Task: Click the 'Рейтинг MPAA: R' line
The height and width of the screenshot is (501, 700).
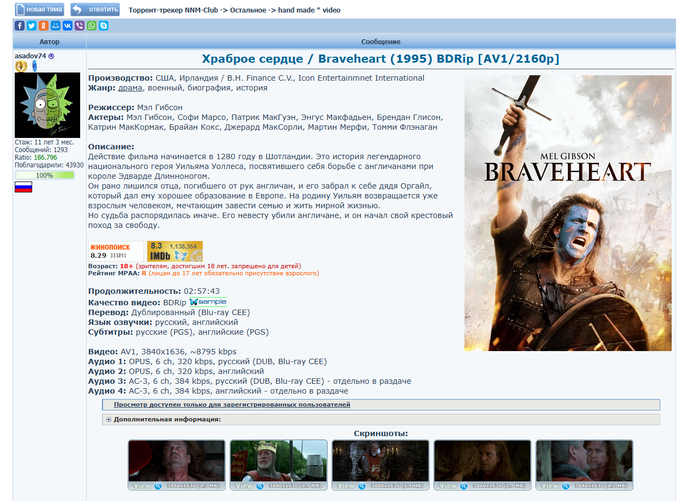Action: point(204,273)
